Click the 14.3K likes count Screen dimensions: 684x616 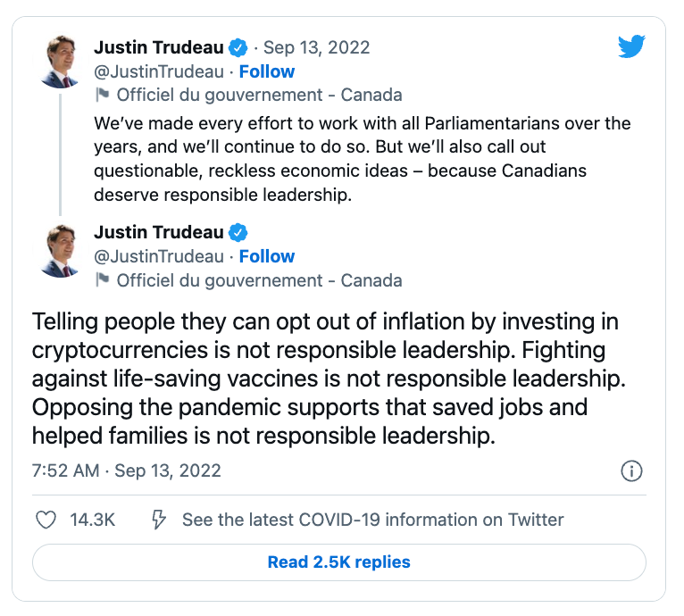pos(93,520)
